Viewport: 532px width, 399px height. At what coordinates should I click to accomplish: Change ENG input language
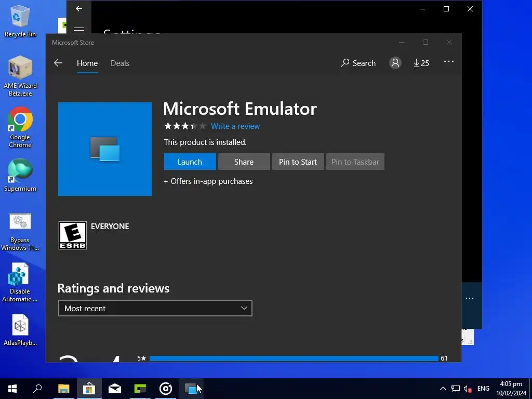point(483,389)
